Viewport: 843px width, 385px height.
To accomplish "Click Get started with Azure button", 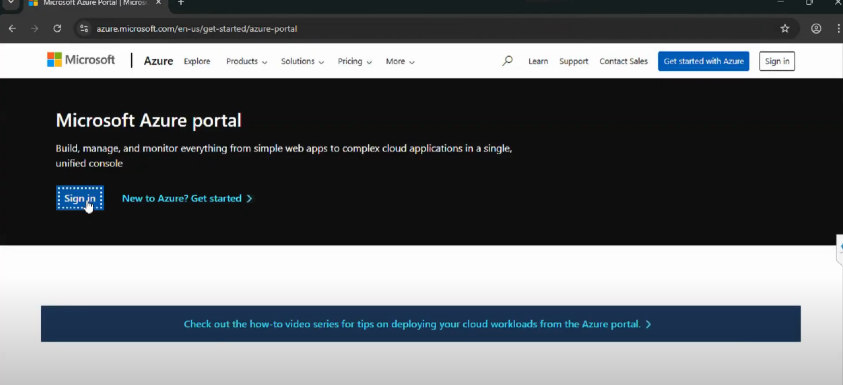I will pyautogui.click(x=703, y=61).
